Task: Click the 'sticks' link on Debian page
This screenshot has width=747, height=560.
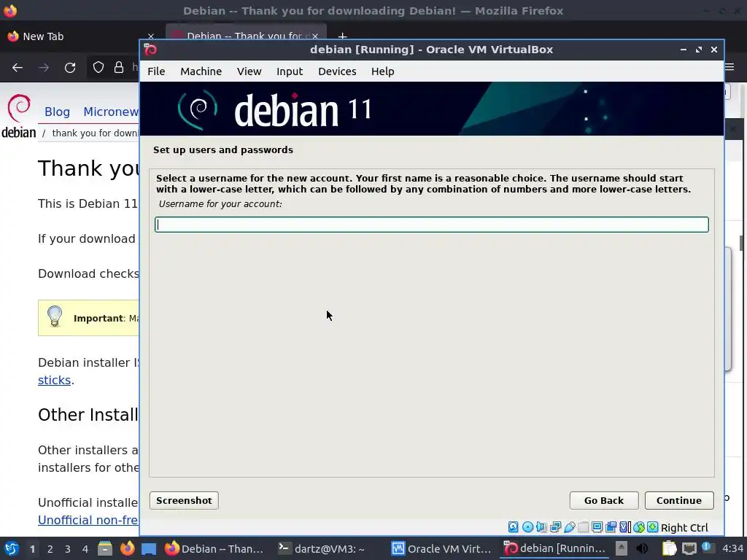Action: click(x=54, y=380)
